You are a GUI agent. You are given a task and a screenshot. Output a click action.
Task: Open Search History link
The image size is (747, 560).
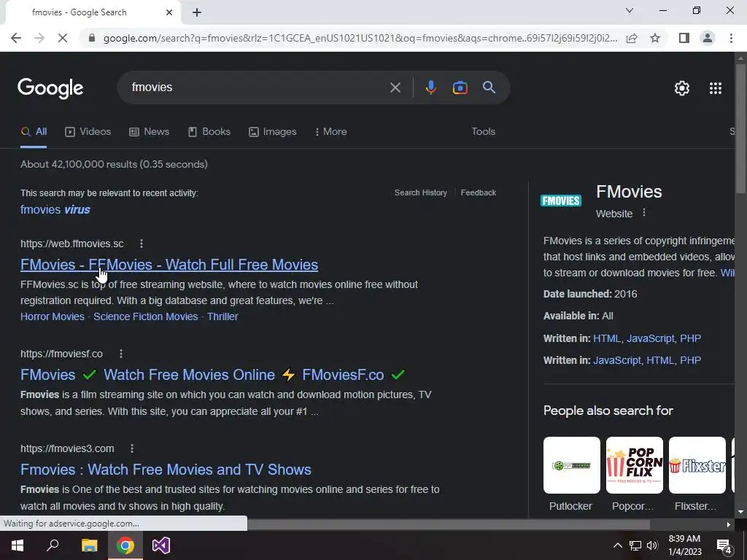421,192
